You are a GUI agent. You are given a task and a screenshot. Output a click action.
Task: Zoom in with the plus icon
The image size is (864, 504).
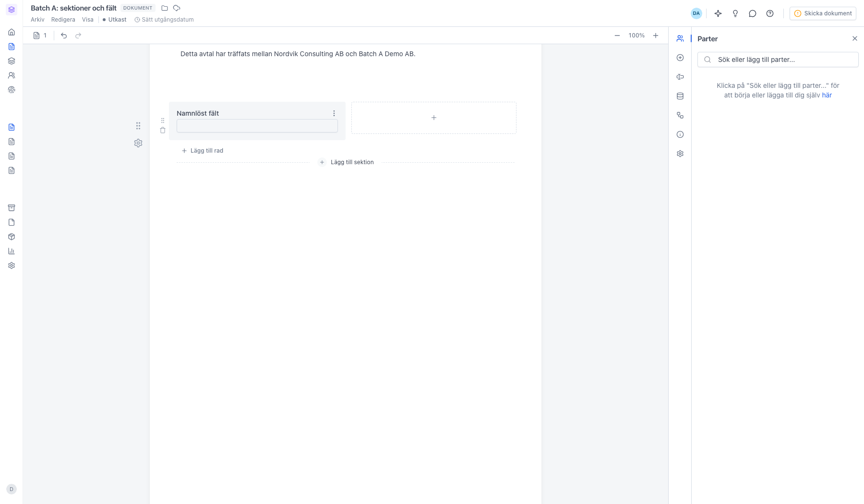[656, 36]
